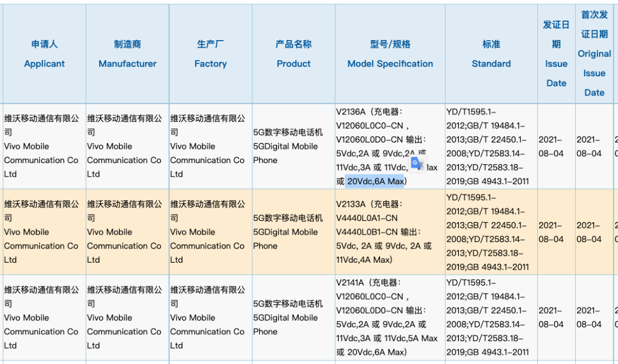The image size is (618, 364).
Task: Click the applicant cell in the V2136A row
Action: click(45, 147)
